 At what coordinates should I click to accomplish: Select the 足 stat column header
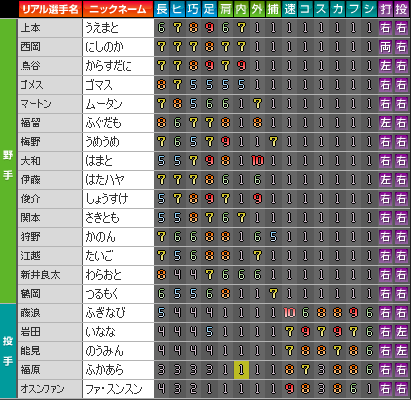(210, 9)
